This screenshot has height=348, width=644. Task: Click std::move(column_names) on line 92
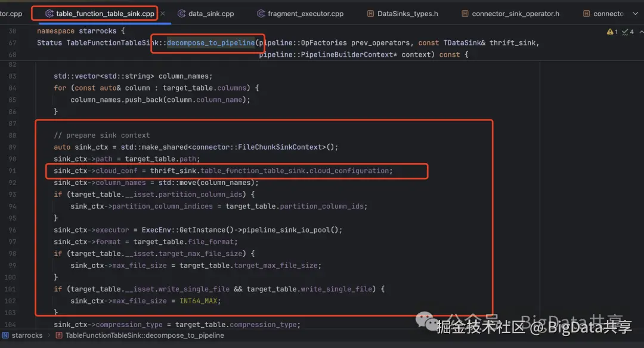pyautogui.click(x=206, y=183)
